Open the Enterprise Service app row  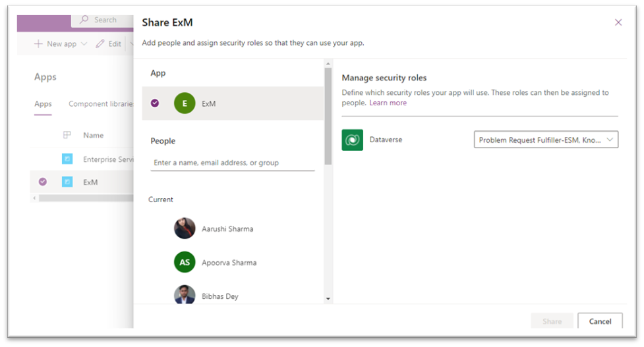[82, 159]
